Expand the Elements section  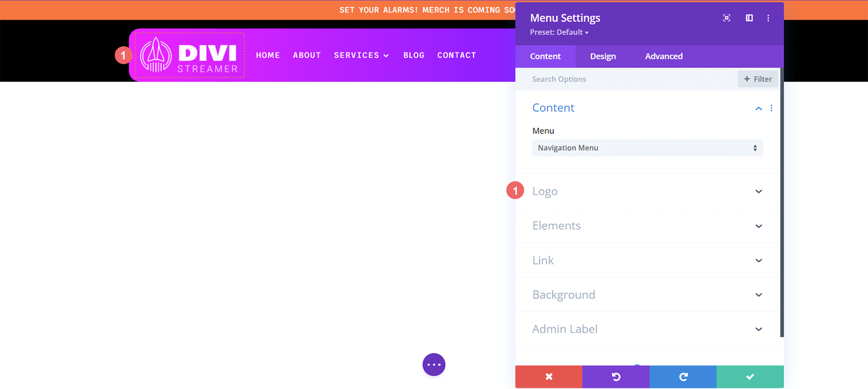pyautogui.click(x=648, y=226)
